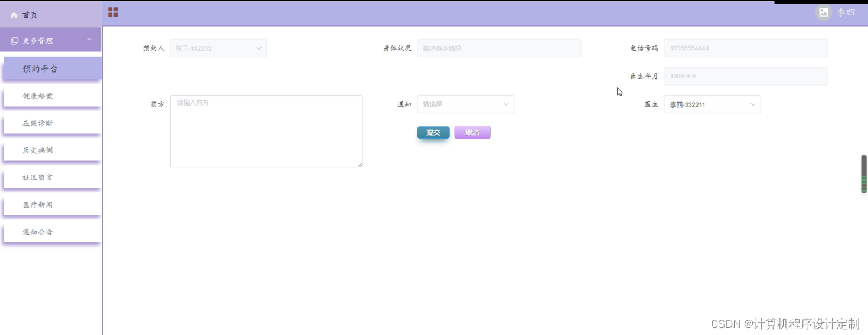Screen dimensions: 868x335
Task: Click the vertical scrollbar handle on right
Action: click(x=864, y=174)
